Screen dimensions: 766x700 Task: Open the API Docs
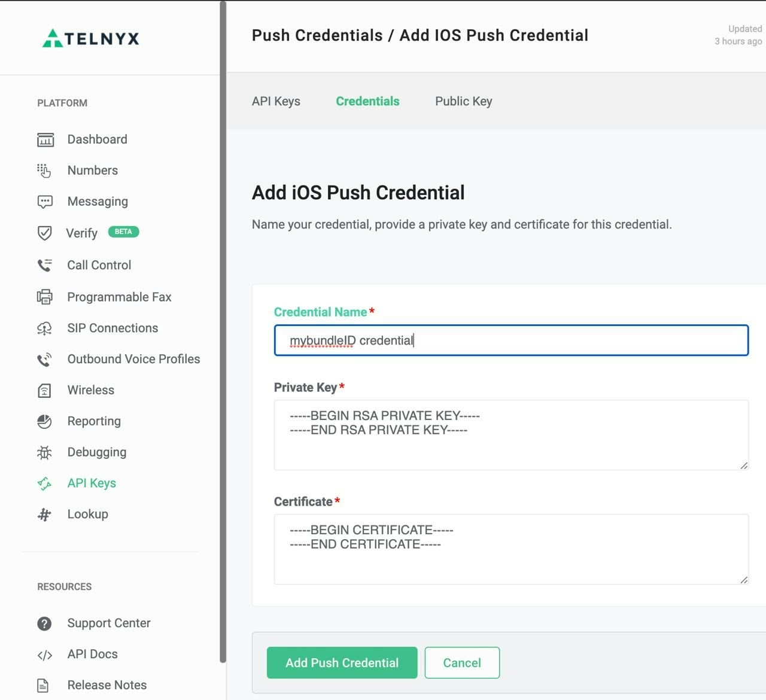[x=92, y=655]
